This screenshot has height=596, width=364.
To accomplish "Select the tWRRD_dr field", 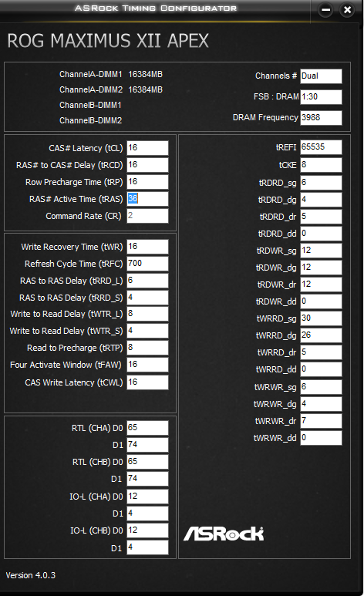I will [x=321, y=352].
